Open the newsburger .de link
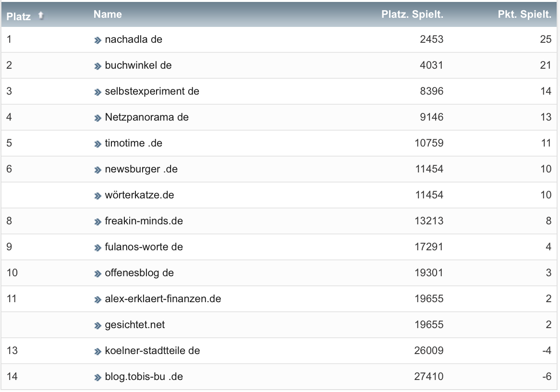 point(141,169)
